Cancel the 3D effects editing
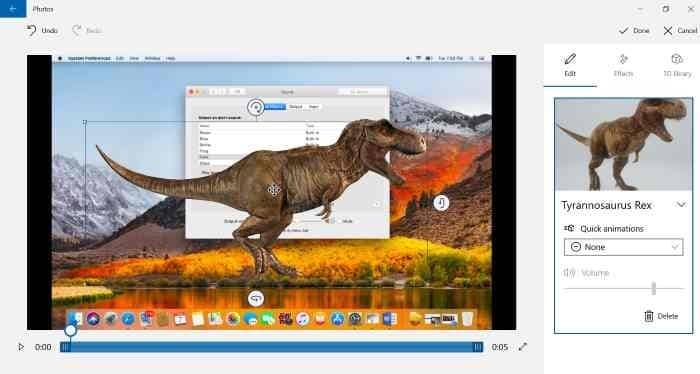 point(680,30)
